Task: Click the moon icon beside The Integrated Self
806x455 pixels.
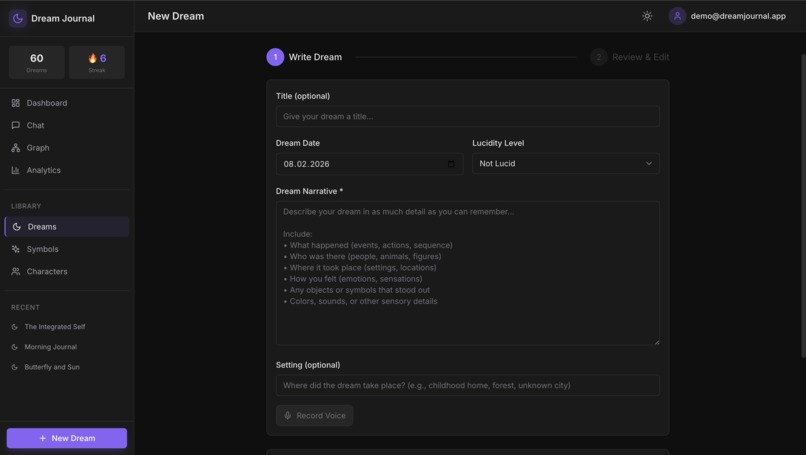Action: click(x=14, y=327)
